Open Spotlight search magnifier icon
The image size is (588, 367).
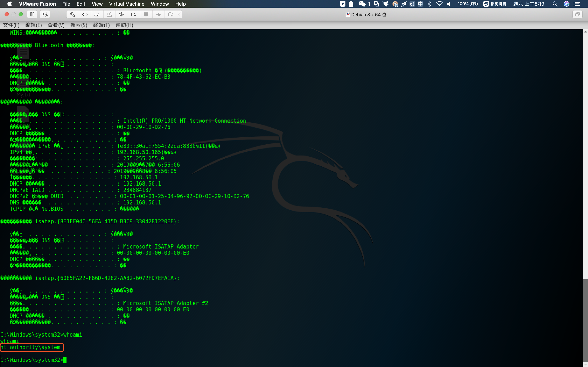(555, 4)
